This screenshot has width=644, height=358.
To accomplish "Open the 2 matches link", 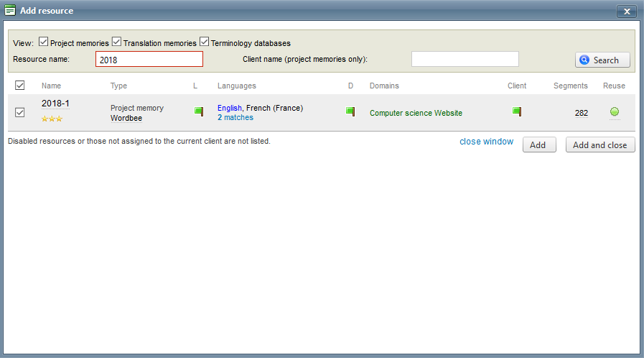I will pos(235,117).
